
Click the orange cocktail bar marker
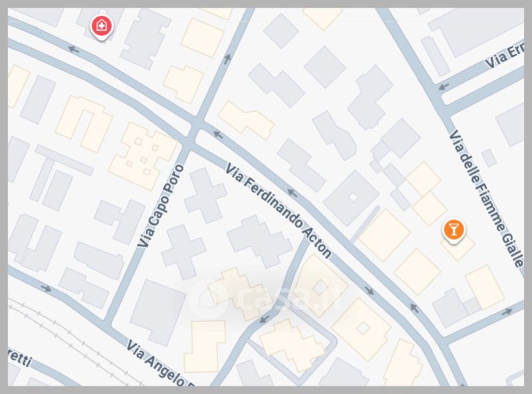[454, 231]
